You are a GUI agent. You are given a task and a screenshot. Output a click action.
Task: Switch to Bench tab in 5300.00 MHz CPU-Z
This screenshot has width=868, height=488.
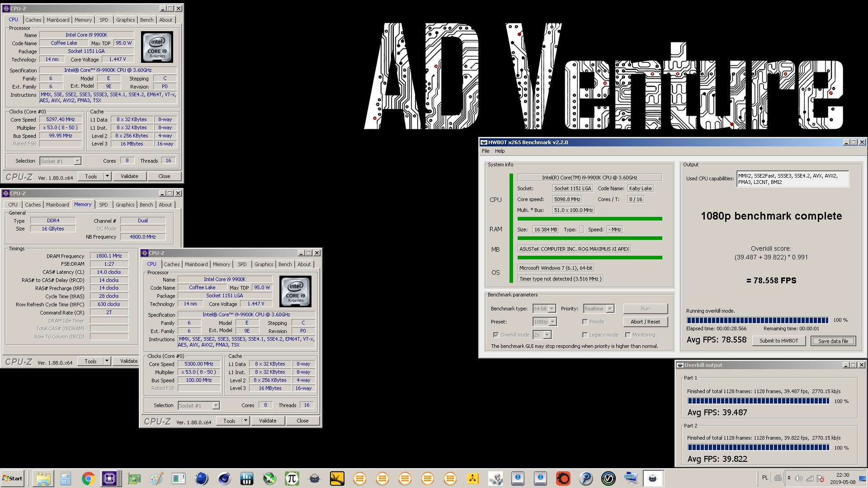[285, 264]
